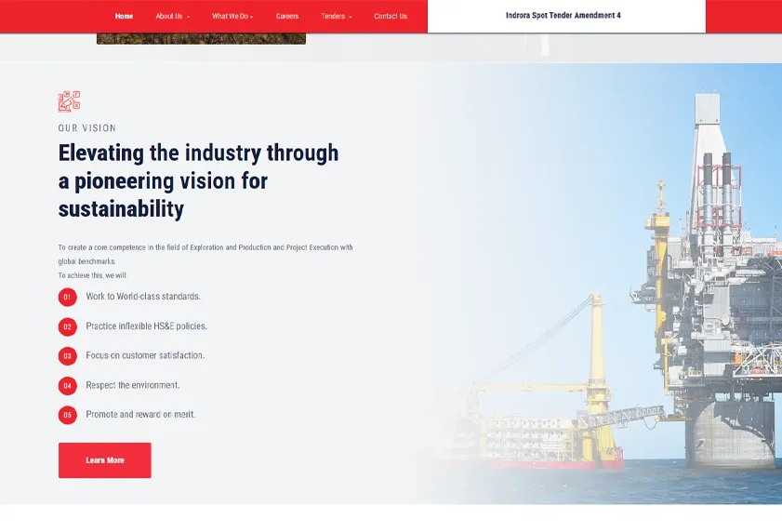Click 'Respect the environment' list item
The height and width of the screenshot is (532, 782).
pos(133,385)
